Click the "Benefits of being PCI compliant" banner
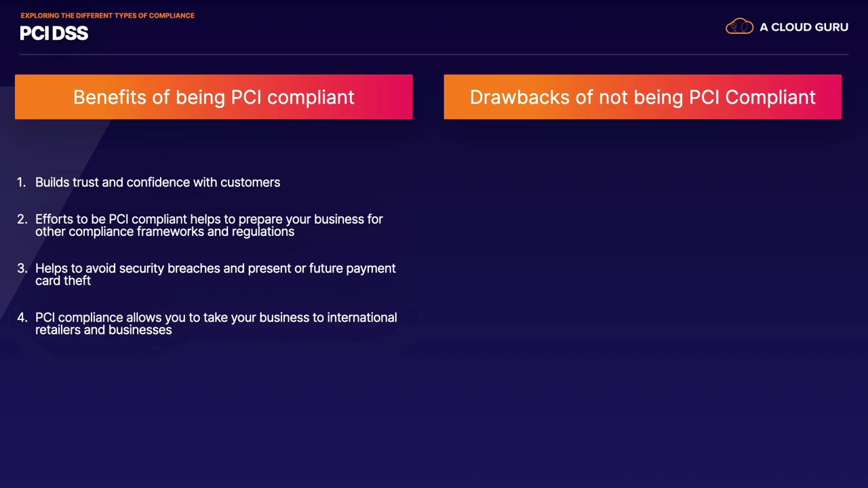 coord(214,97)
